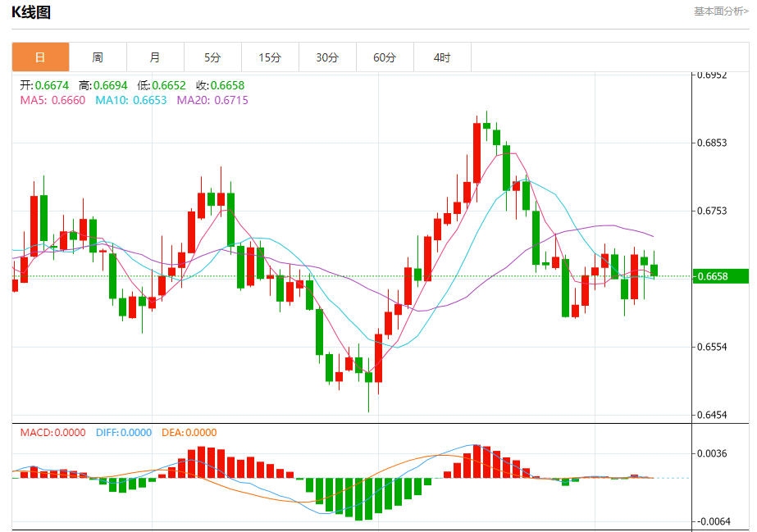757x532 pixels.
Task: Click the 0.6454 price axis label
Action: pos(712,415)
